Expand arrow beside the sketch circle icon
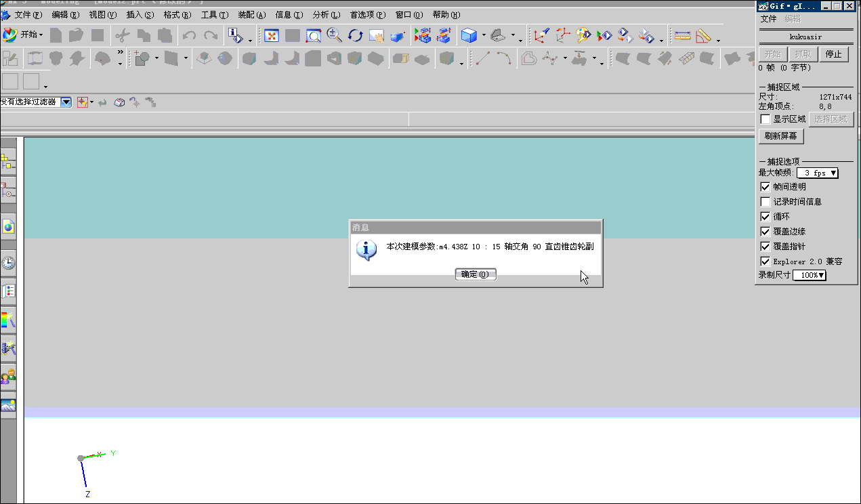Viewport: 861px width, 504px height. (x=156, y=59)
